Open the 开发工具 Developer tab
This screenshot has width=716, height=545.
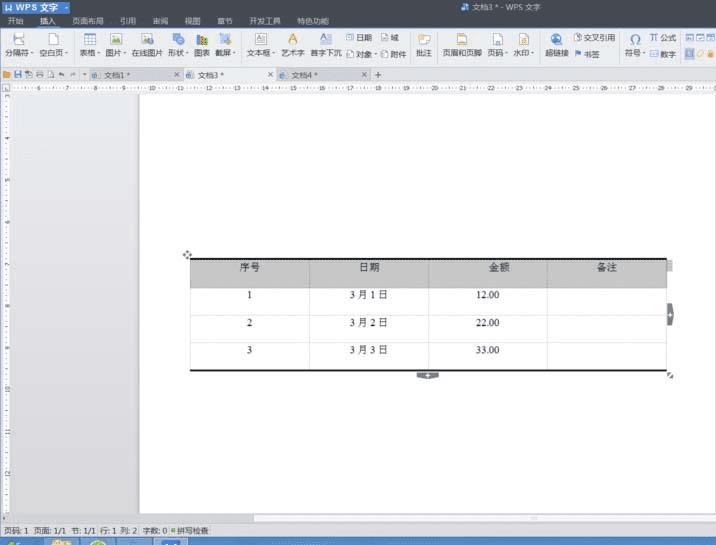point(264,21)
